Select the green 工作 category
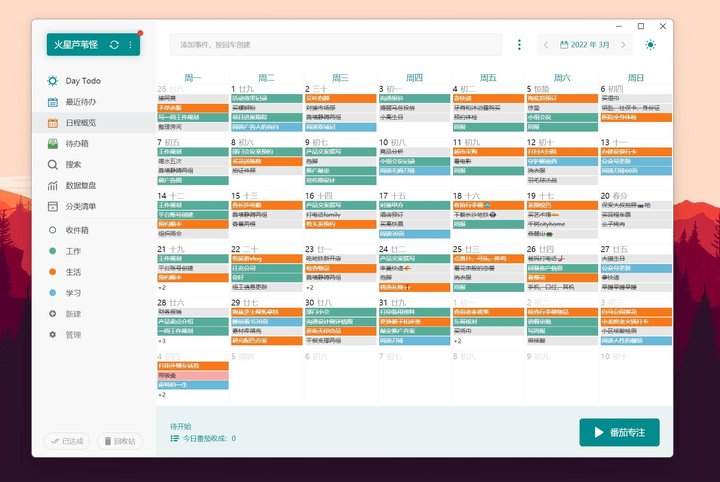 click(x=94, y=251)
